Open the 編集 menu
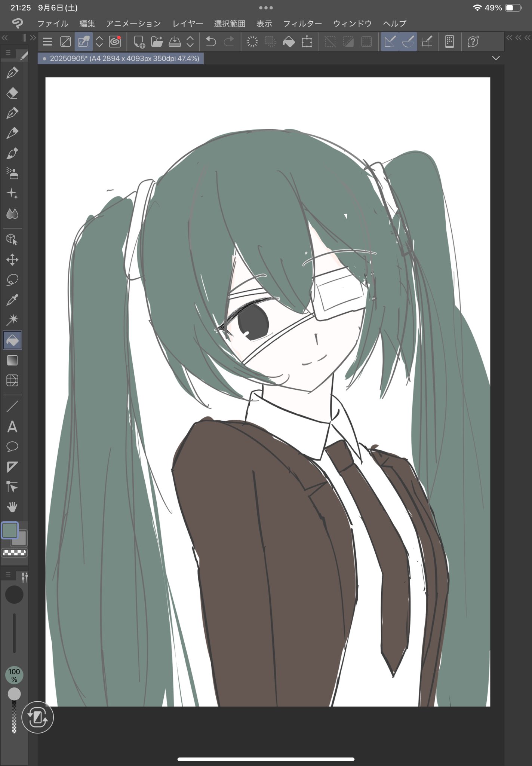 [x=87, y=24]
